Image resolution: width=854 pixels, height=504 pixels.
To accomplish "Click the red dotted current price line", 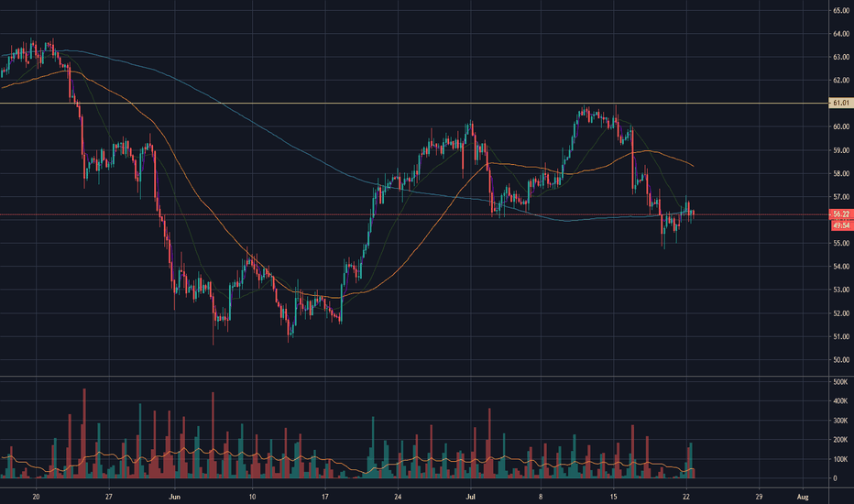I will tap(414, 214).
